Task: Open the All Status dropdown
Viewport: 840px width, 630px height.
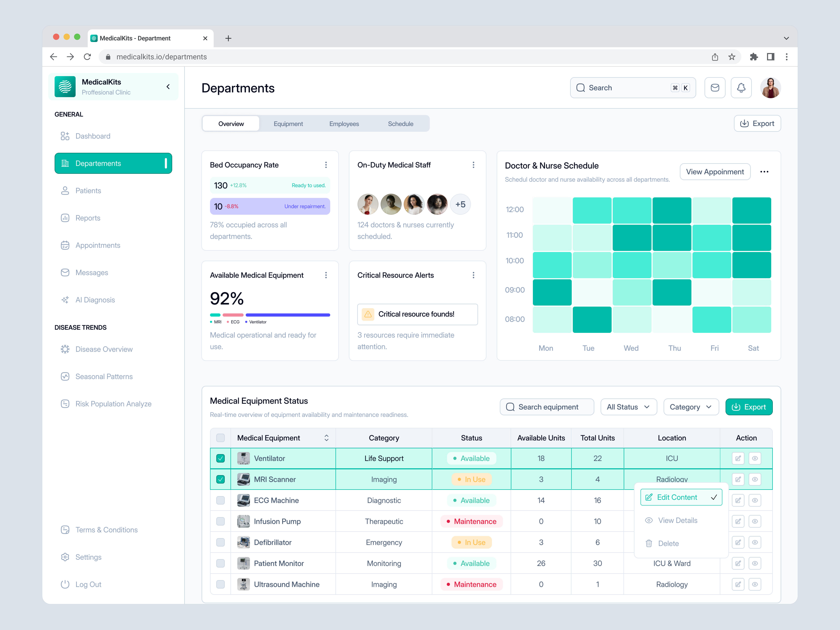Action: [628, 407]
